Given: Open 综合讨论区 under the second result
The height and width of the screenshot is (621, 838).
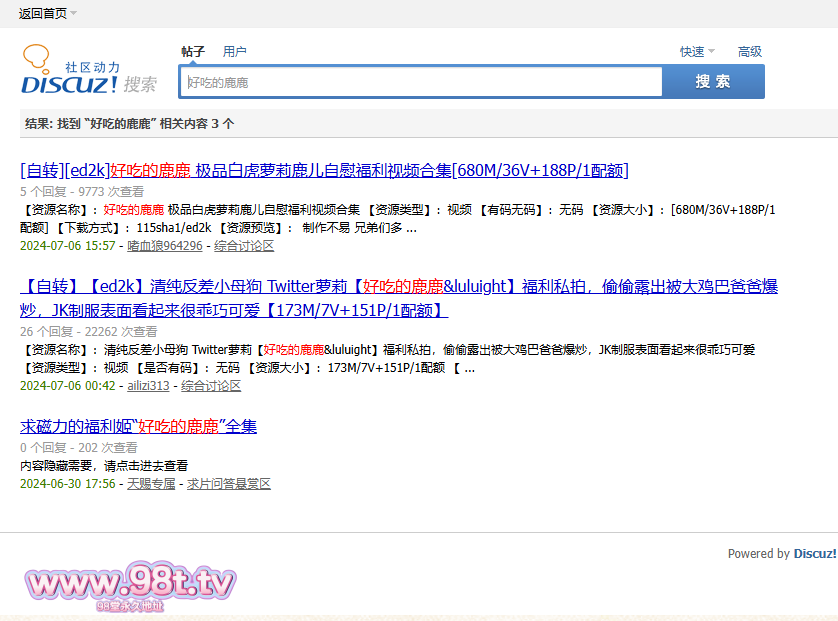Looking at the screenshot, I should tap(211, 386).
